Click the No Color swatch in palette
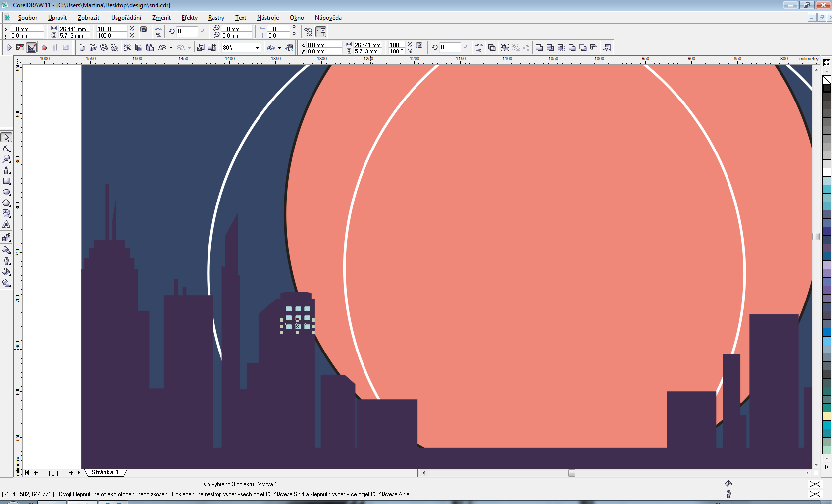The width and height of the screenshot is (832, 504). click(827, 80)
